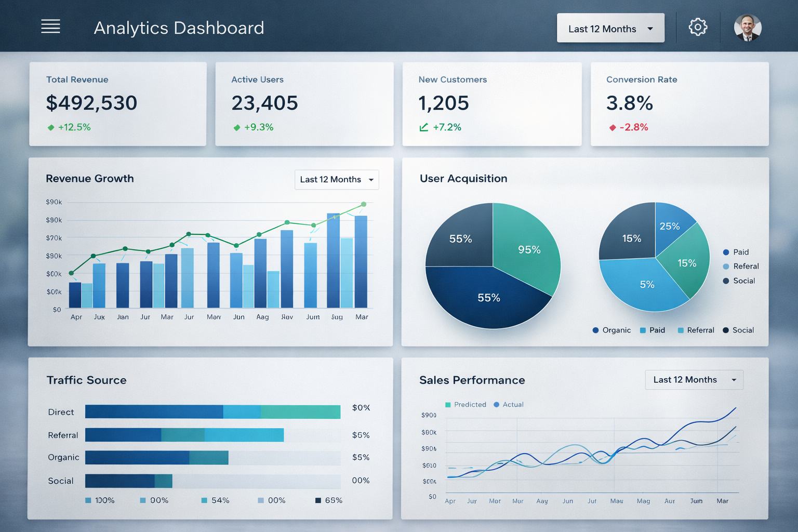Viewport: 798px width, 532px height.
Task: Click the trend arrow beside +7.2%
Action: (425, 126)
